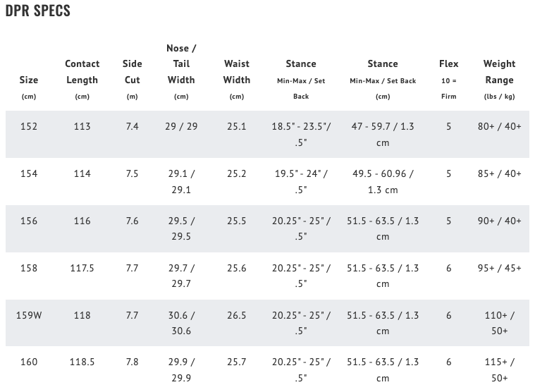The width and height of the screenshot is (535, 392).
Task: Select the 152 size row cell
Action: tap(29, 127)
